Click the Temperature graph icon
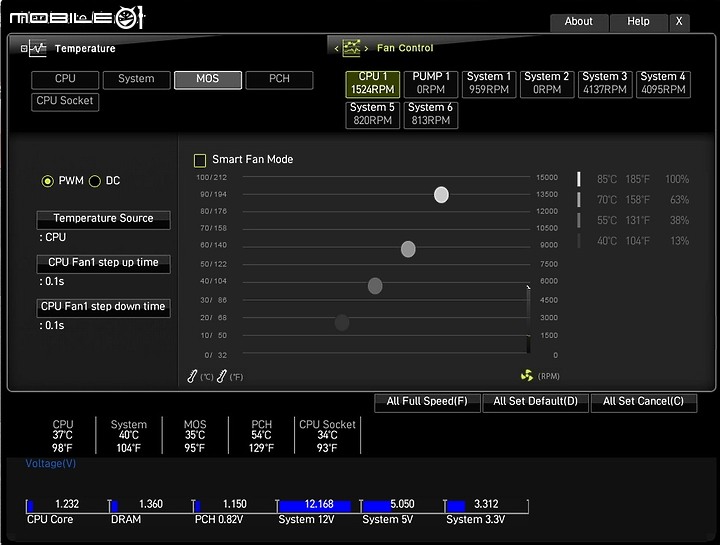This screenshot has height=545, width=720. tap(38, 48)
